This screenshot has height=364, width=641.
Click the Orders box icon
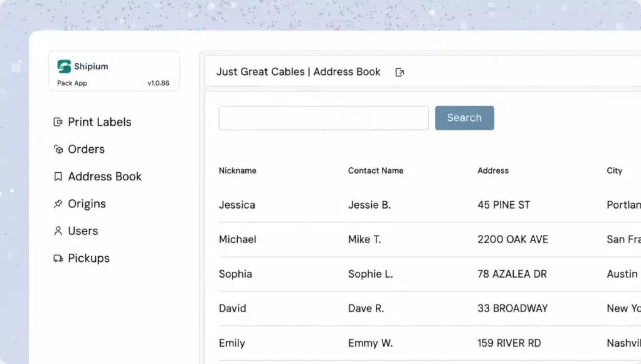(58, 149)
